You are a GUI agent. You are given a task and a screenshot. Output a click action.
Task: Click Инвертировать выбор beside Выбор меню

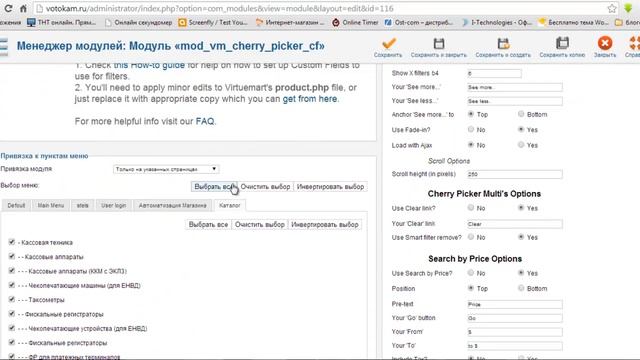pos(330,187)
